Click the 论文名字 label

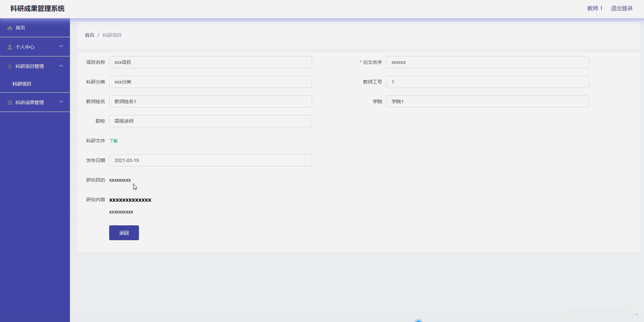pos(372,62)
